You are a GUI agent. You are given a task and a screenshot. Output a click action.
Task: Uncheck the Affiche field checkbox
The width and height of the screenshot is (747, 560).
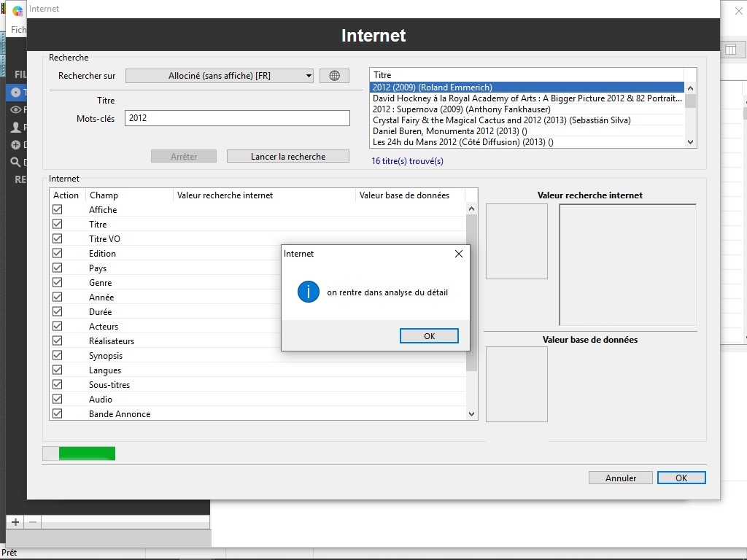(x=57, y=209)
